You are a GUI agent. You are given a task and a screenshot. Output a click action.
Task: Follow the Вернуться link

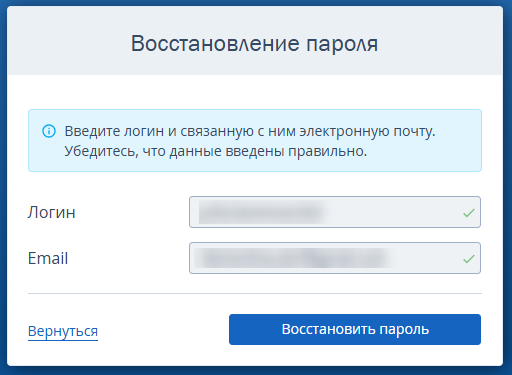63,331
